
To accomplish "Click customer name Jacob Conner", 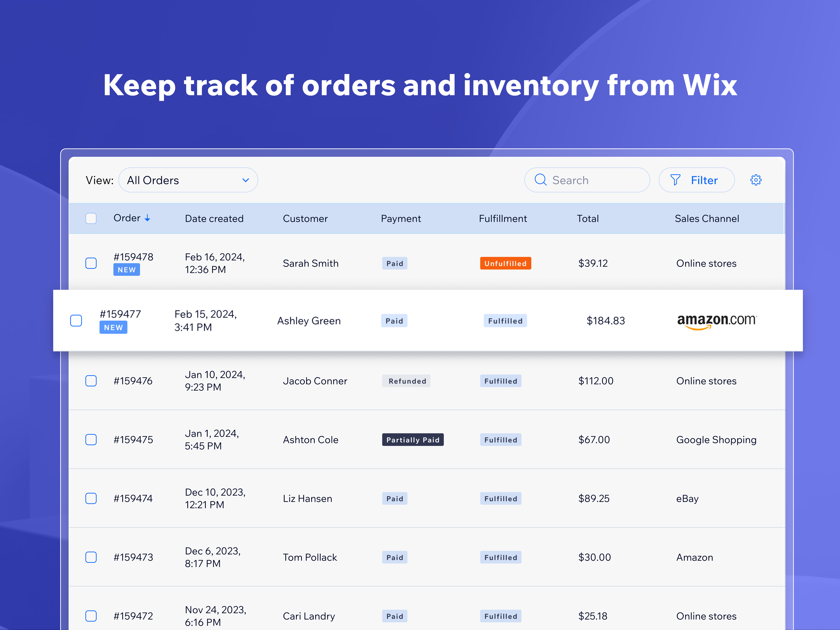I will point(315,381).
